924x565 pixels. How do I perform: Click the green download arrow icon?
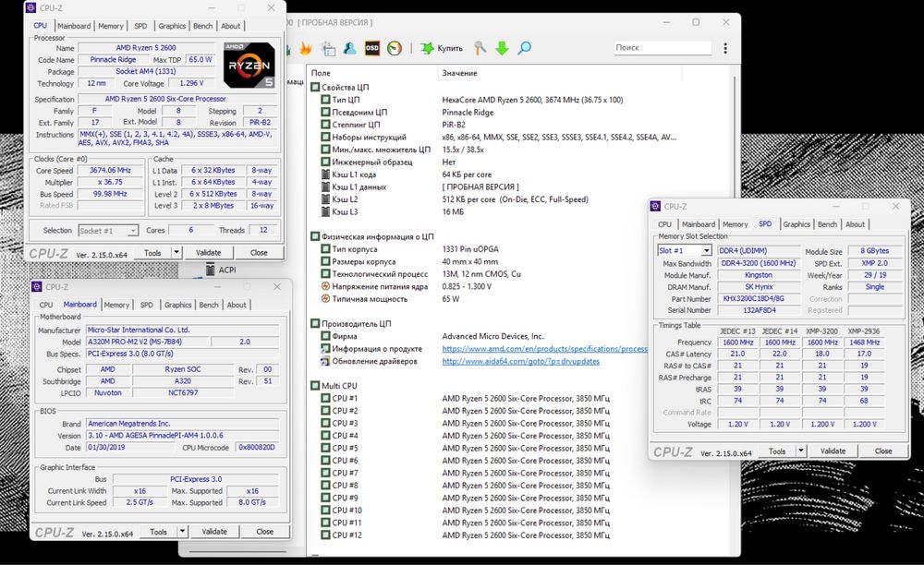click(502, 48)
